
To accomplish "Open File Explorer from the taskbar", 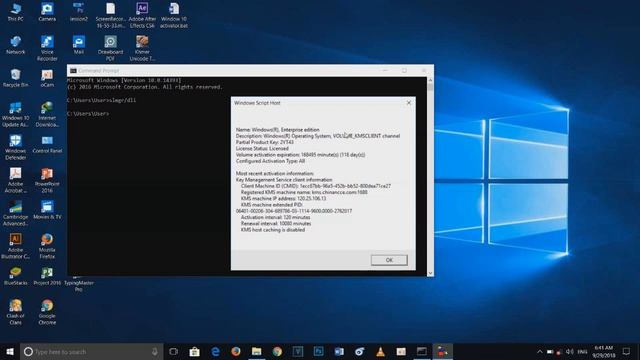I will [x=256, y=351].
